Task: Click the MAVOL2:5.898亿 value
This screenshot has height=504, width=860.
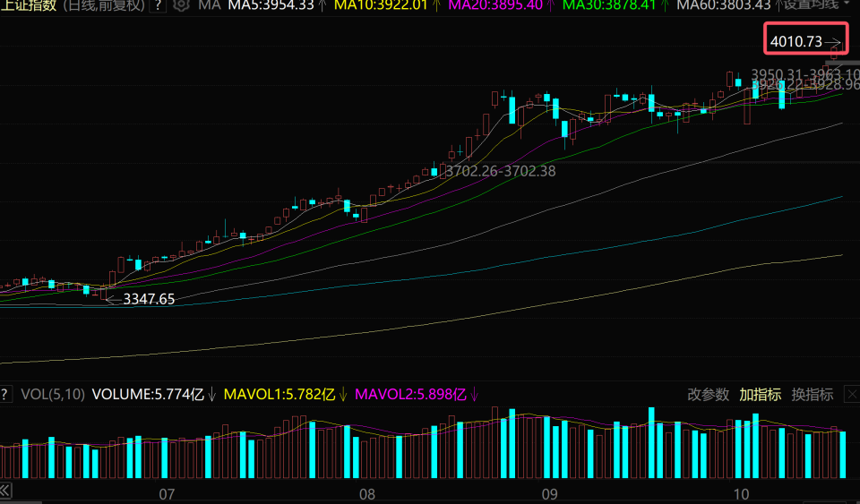Action: [411, 395]
